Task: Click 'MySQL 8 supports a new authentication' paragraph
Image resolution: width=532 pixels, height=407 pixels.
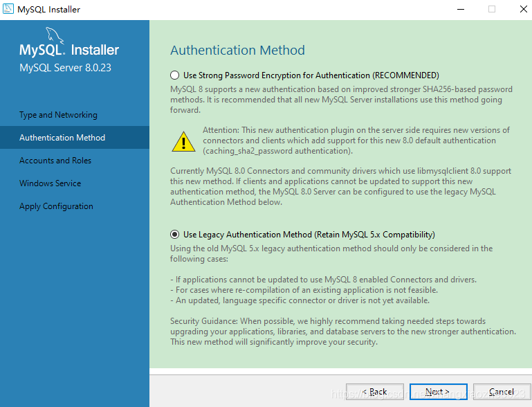Action: click(x=341, y=100)
